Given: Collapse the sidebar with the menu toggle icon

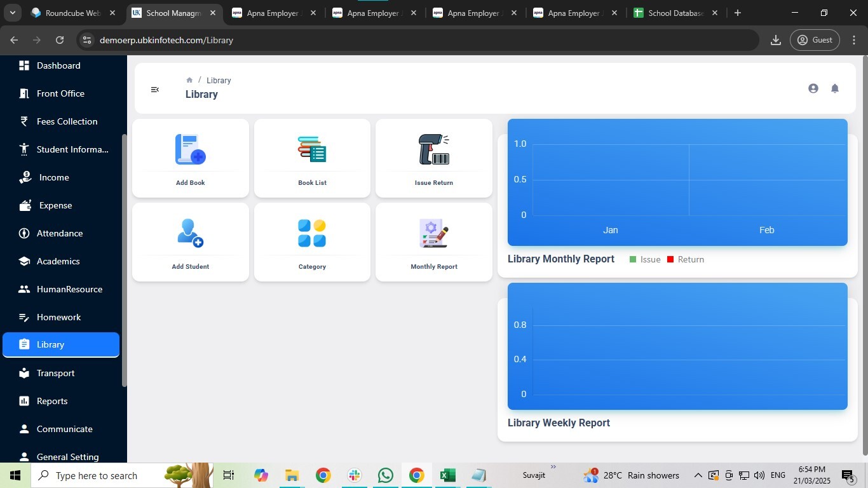Looking at the screenshot, I should tap(154, 90).
